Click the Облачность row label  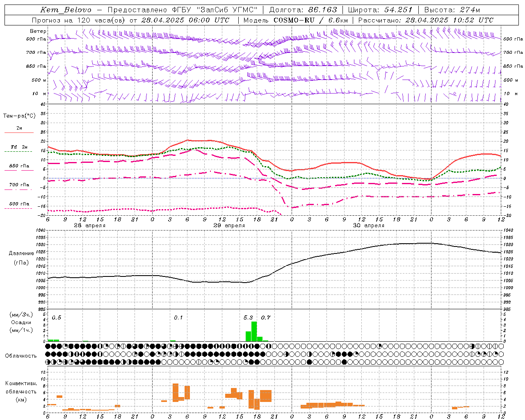coord(21,356)
